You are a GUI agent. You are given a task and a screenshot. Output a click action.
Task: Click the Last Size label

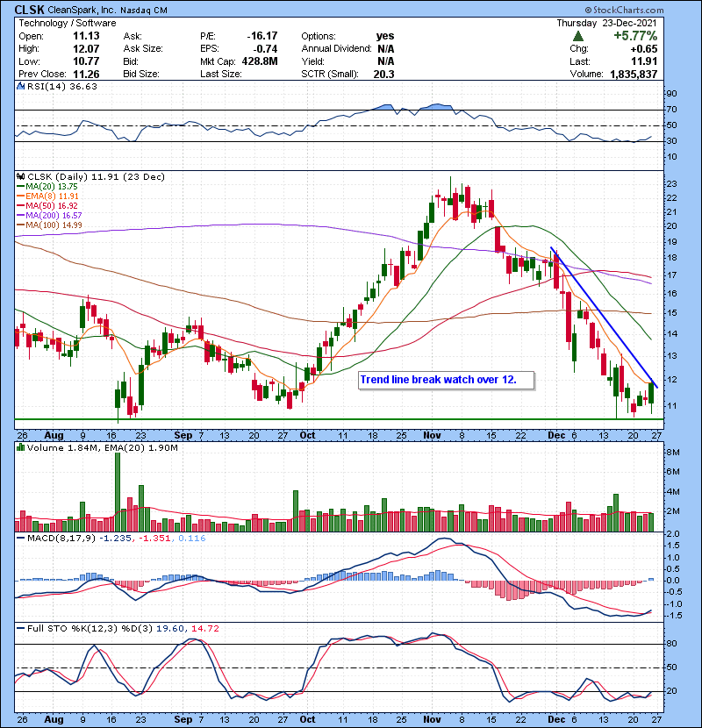(220, 74)
